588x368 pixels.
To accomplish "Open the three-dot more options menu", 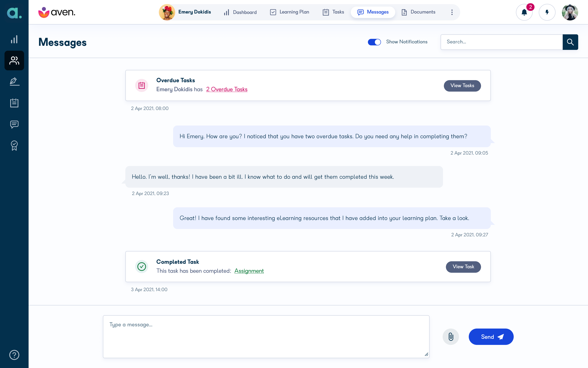I will pos(452,12).
